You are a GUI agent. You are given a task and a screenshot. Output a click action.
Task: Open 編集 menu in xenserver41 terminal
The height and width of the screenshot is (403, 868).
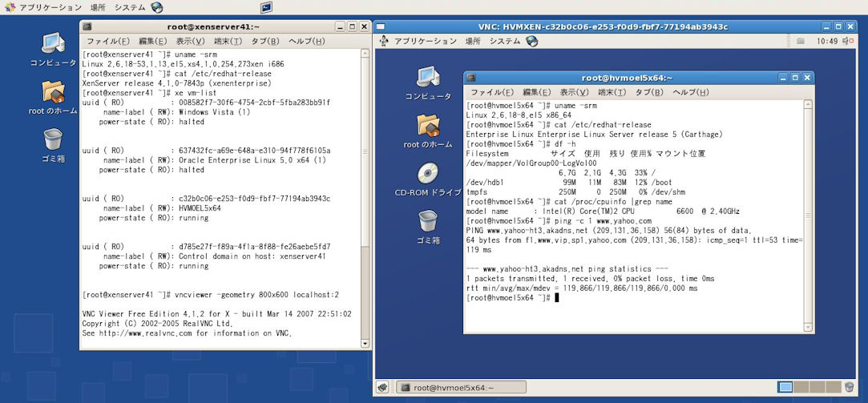click(x=153, y=41)
